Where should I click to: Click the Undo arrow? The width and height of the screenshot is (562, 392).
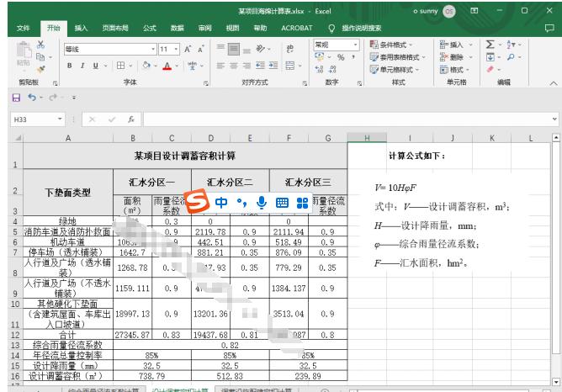click(32, 97)
